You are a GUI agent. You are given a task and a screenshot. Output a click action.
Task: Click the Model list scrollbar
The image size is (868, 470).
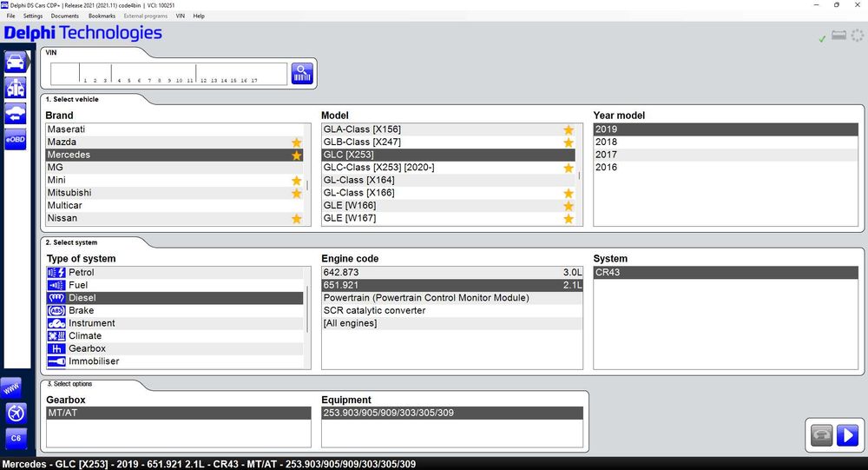tap(579, 174)
